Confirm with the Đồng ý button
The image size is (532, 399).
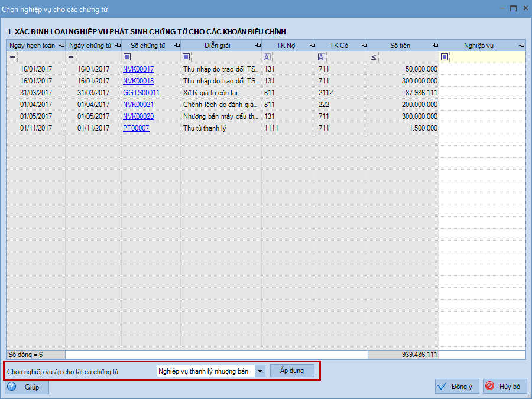tap(456, 387)
